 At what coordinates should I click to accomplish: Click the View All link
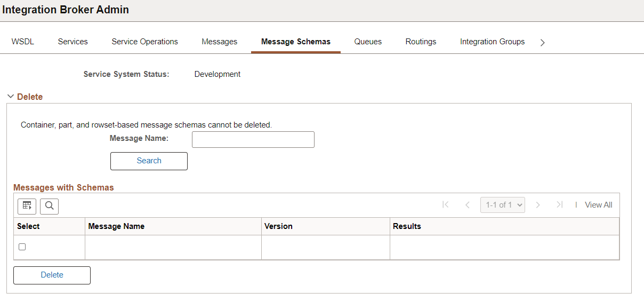[598, 205]
